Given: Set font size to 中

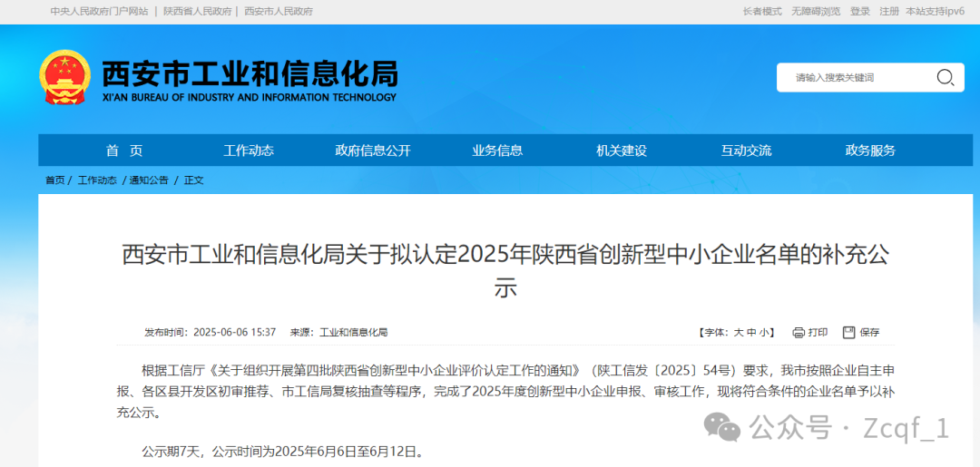Looking at the screenshot, I should (751, 333).
